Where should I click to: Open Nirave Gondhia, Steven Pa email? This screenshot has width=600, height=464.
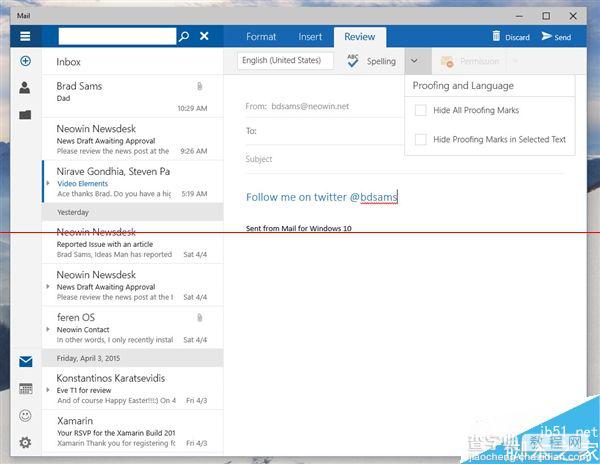pos(132,182)
